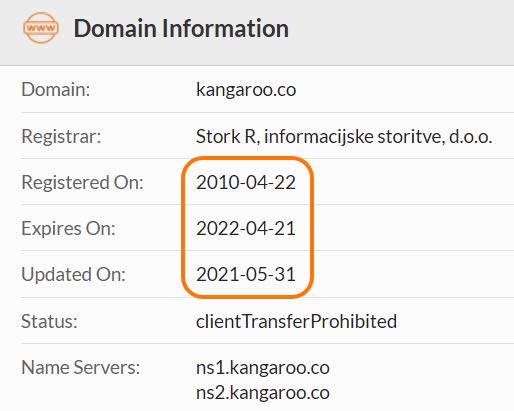This screenshot has height=411, width=514.
Task: Select Stork R registrar name text
Action: pyautogui.click(x=344, y=137)
